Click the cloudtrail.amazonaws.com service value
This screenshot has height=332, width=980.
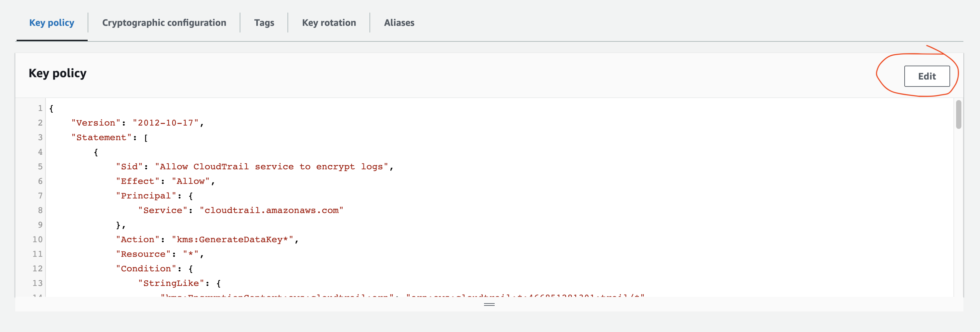pyautogui.click(x=271, y=210)
